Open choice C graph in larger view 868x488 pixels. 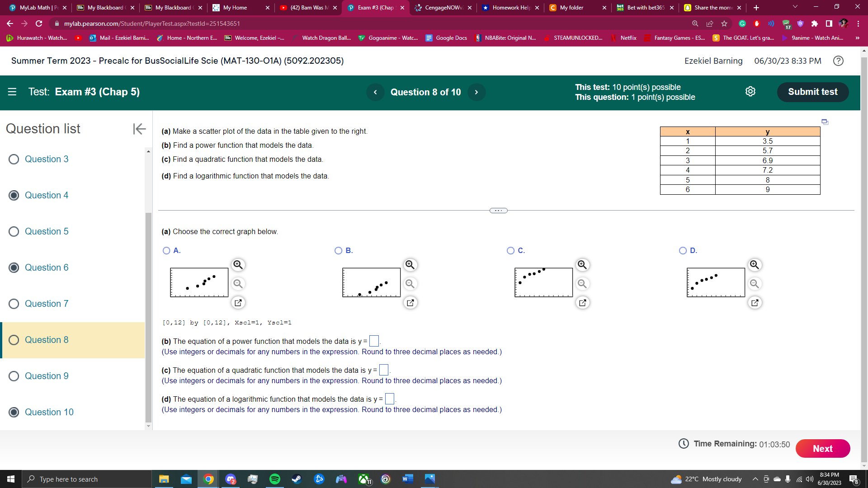coord(582,302)
